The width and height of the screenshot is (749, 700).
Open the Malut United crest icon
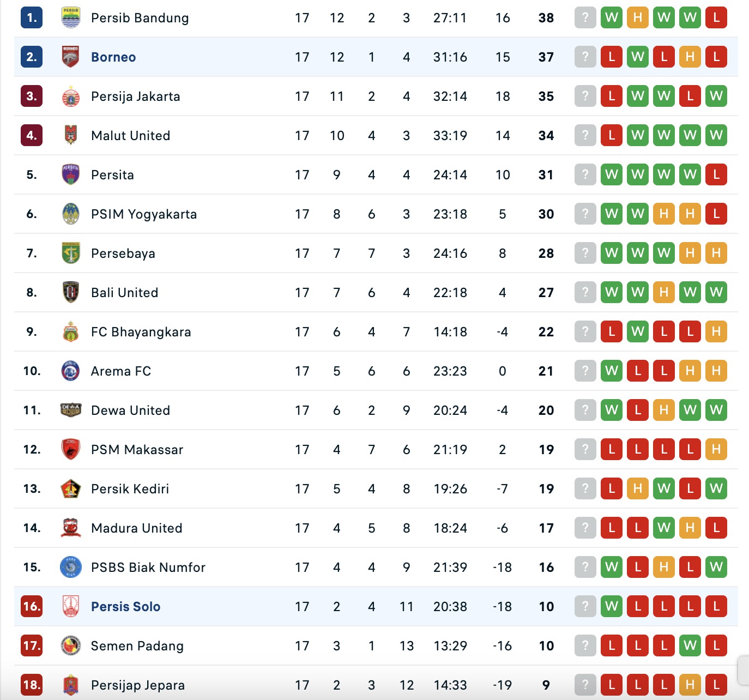70,135
